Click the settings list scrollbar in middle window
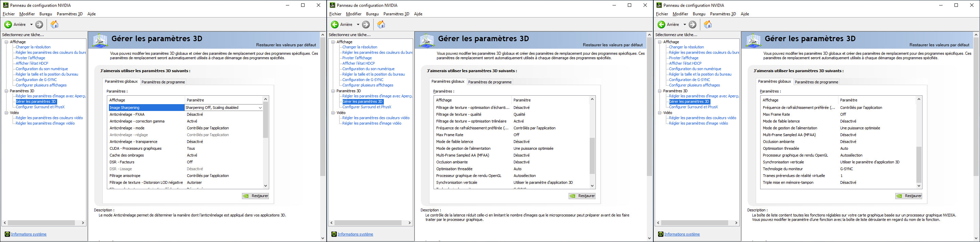This screenshot has height=242, width=980. [x=592, y=155]
